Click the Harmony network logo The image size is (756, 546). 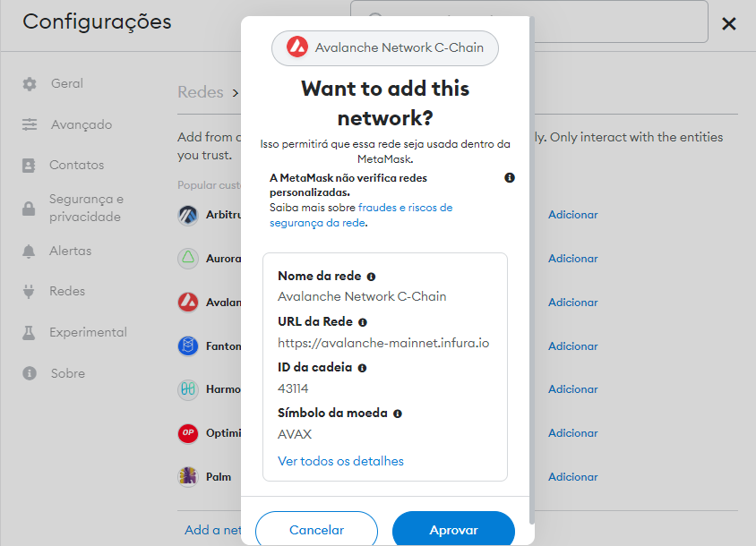(188, 388)
